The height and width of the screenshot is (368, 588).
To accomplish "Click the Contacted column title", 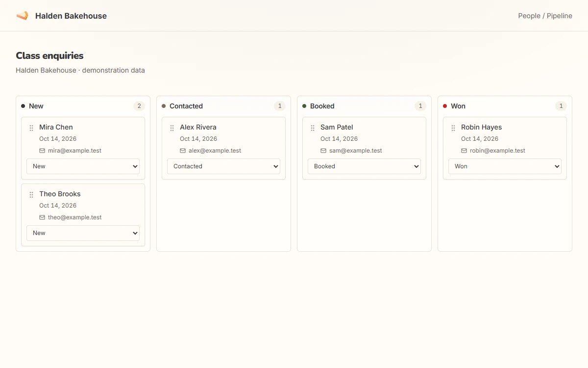I will (x=186, y=106).
